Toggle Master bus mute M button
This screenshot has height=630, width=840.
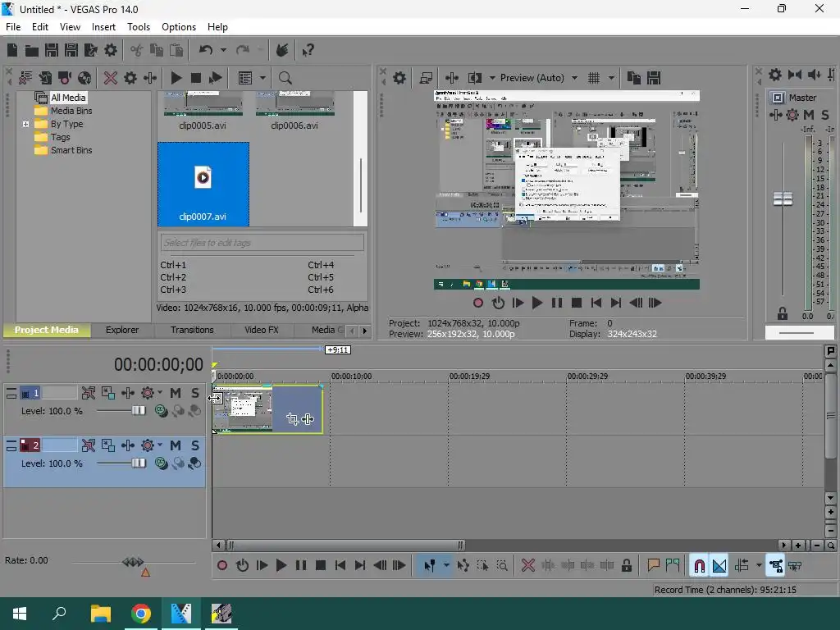click(x=809, y=115)
